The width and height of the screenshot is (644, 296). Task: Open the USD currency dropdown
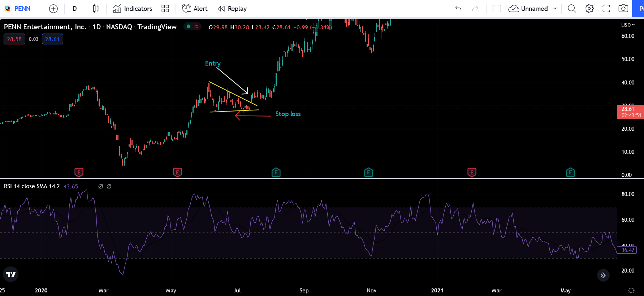pyautogui.click(x=628, y=25)
